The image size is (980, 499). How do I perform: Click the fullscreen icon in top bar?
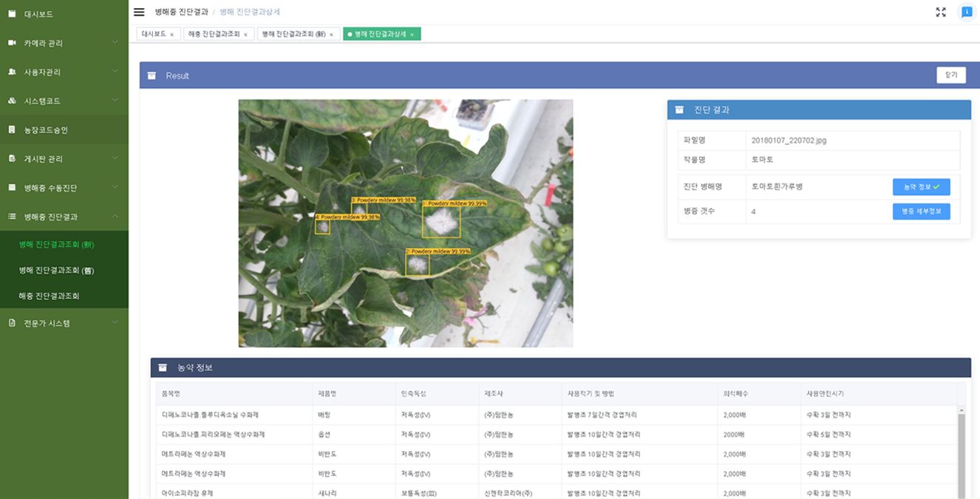point(941,12)
